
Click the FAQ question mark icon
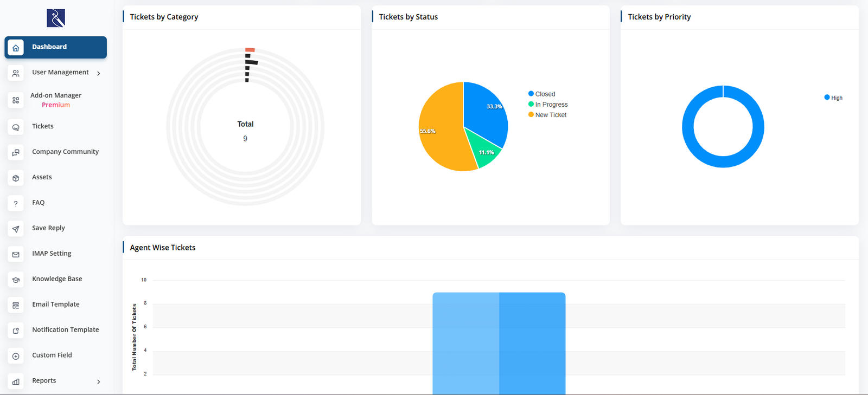pos(16,204)
